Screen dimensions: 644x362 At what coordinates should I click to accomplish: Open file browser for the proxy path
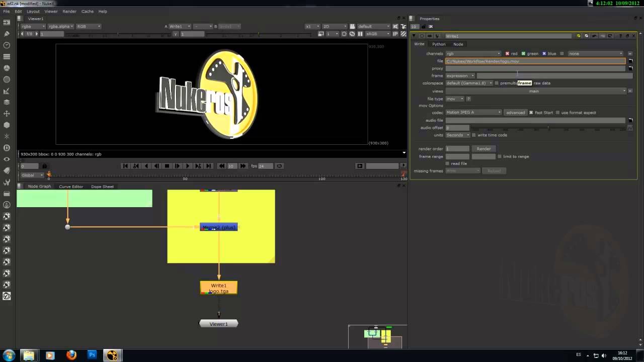tap(630, 68)
